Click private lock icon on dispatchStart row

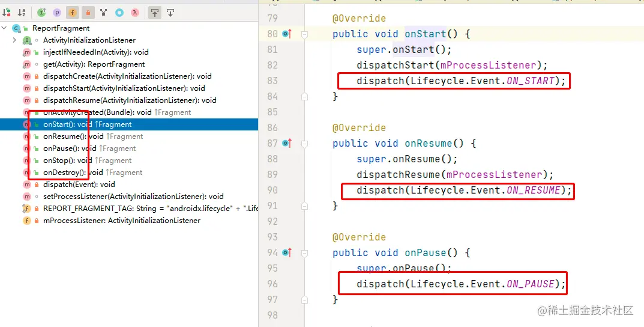click(x=37, y=88)
